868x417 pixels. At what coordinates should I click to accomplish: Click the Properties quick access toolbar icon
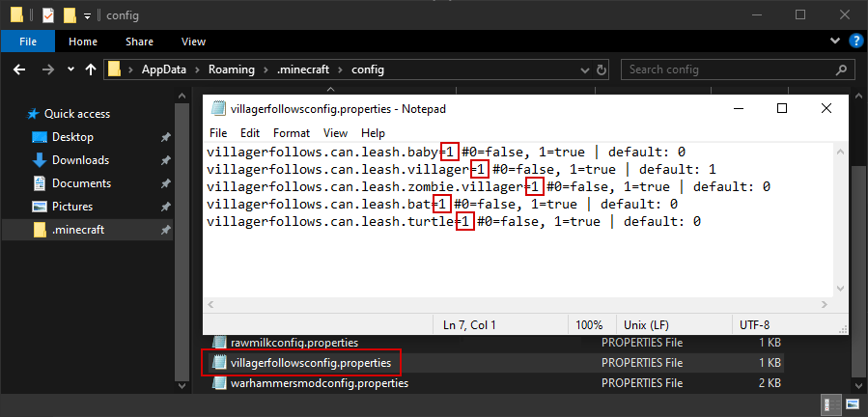(48, 14)
